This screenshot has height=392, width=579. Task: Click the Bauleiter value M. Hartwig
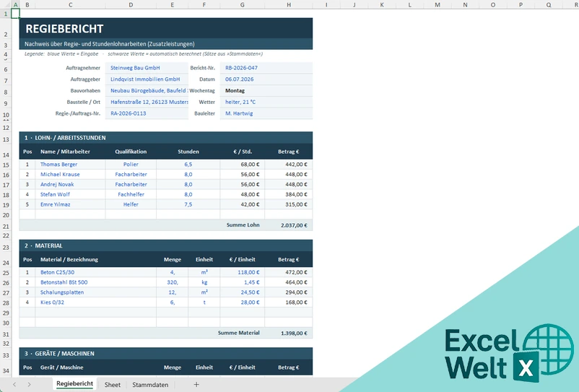266,113
